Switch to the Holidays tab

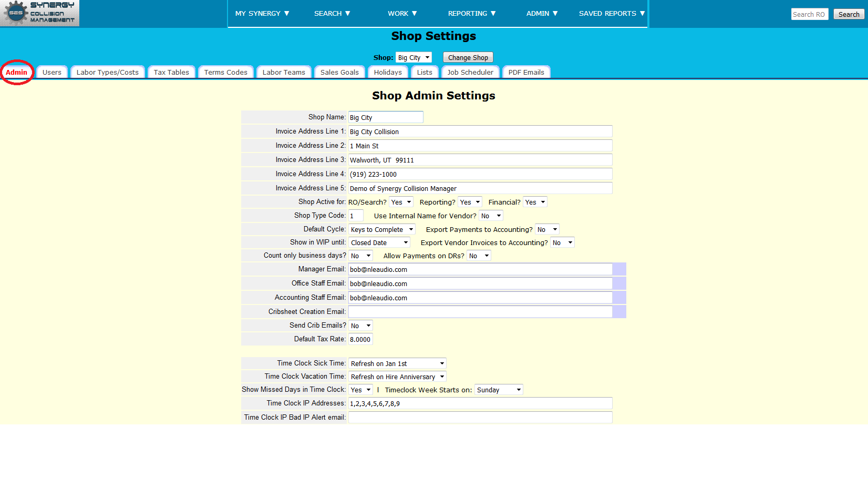(388, 72)
